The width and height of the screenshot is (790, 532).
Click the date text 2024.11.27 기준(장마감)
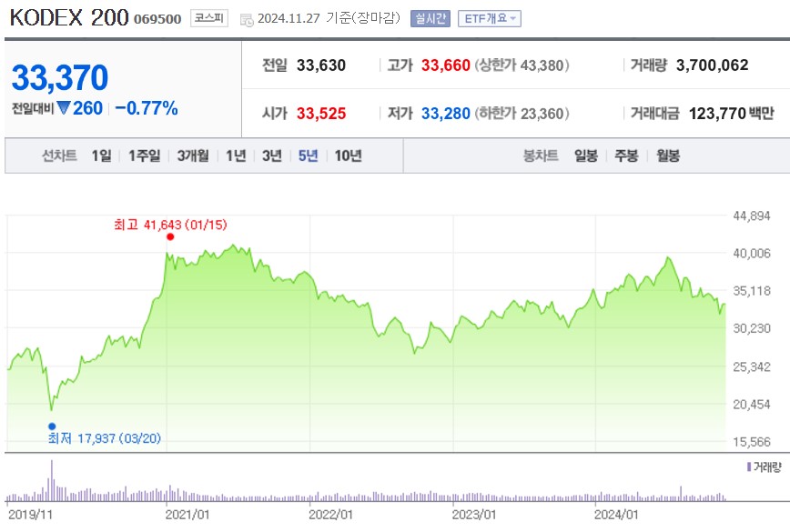point(329,18)
